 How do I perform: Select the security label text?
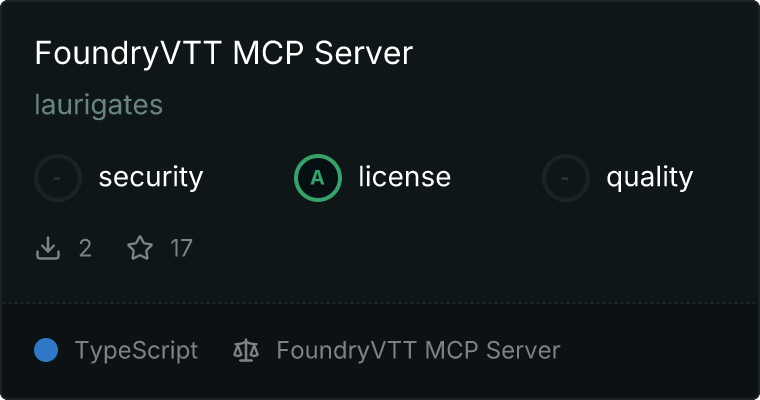pyautogui.click(x=151, y=177)
